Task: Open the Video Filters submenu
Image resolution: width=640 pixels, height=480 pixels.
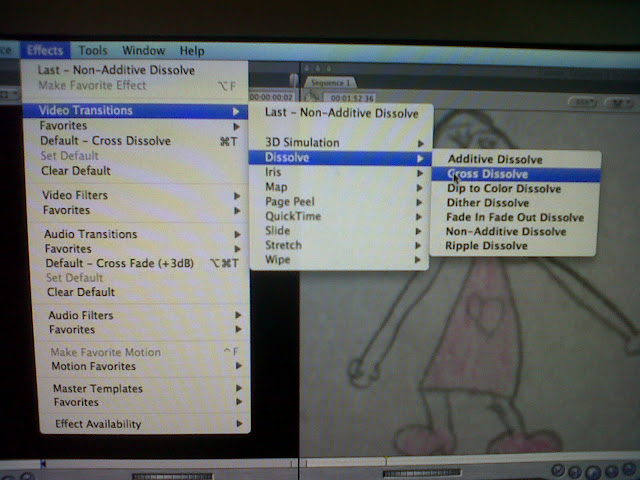Action: coord(139,196)
